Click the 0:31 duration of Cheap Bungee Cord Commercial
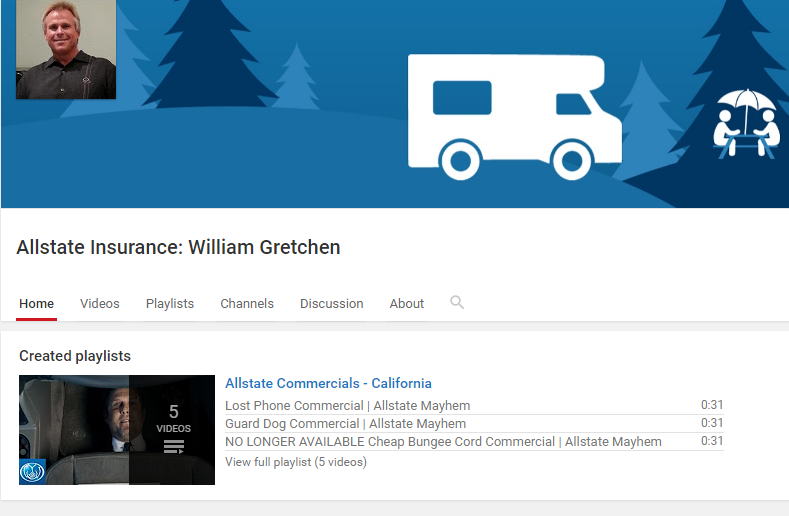 click(712, 441)
